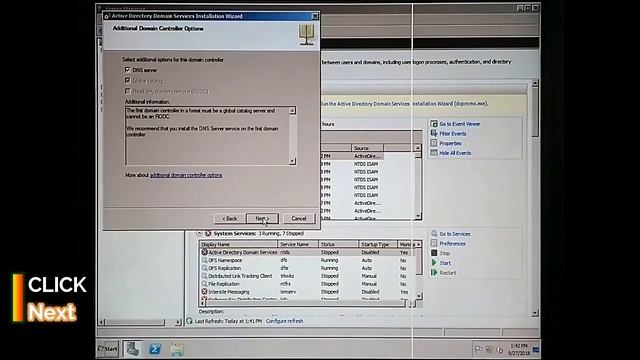This screenshot has width=640, height=360.
Task: Toggle the DNS server checkbox
Action: coord(127,70)
